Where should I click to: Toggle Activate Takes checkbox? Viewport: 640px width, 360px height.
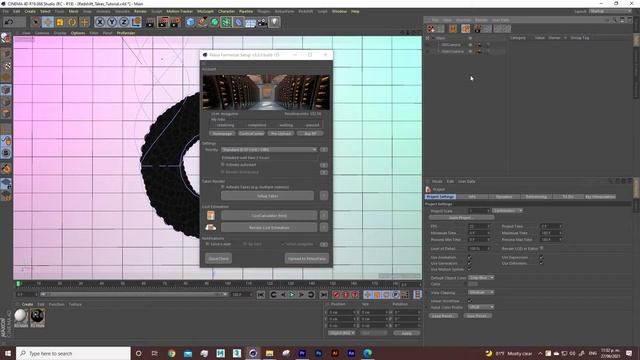(223, 187)
